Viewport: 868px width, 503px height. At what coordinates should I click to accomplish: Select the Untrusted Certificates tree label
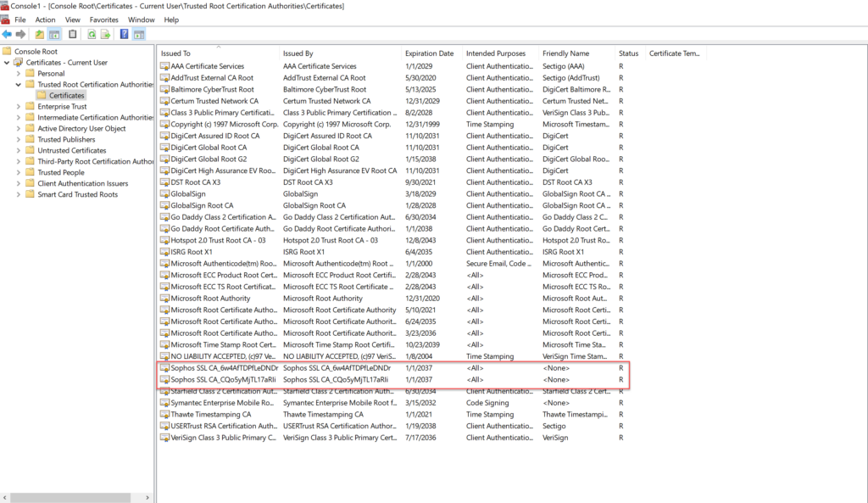coord(72,151)
